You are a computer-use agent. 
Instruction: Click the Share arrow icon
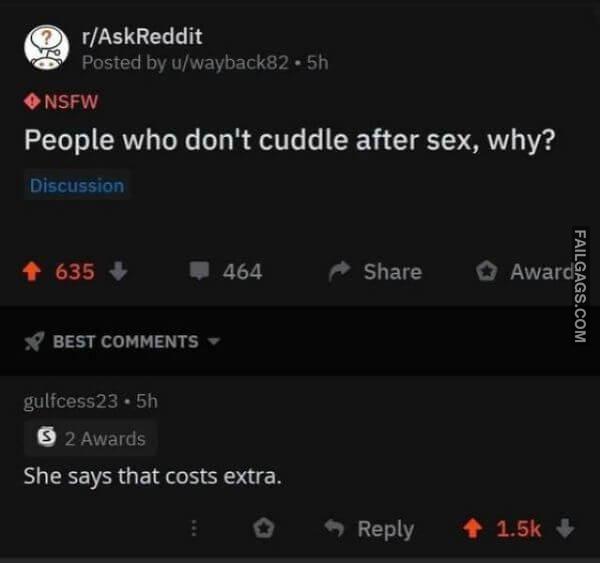click(x=339, y=271)
